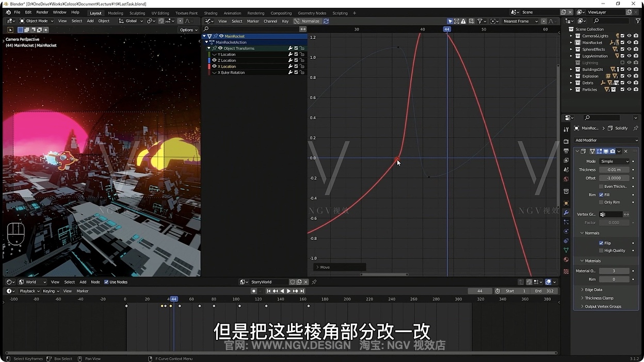Open Solidify Mode dropdown
Viewport: 644px width, 362px height.
coord(614,161)
